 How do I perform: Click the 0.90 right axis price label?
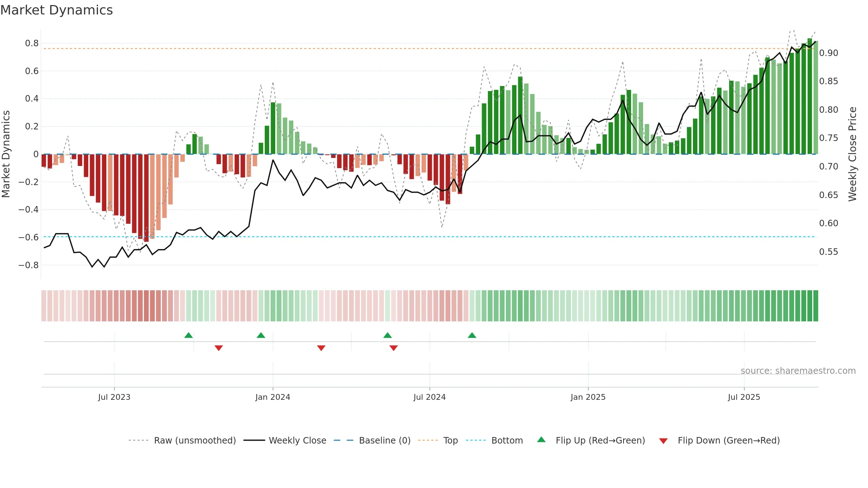tap(829, 53)
